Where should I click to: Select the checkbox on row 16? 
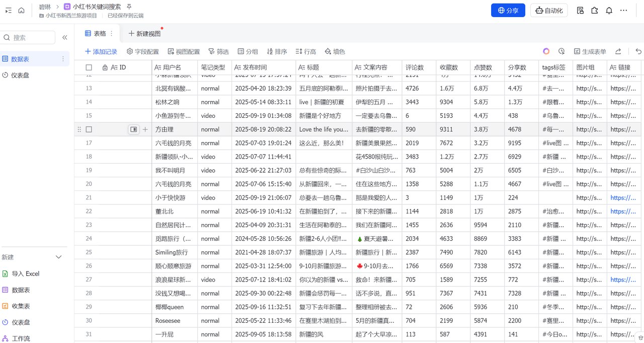tap(89, 129)
